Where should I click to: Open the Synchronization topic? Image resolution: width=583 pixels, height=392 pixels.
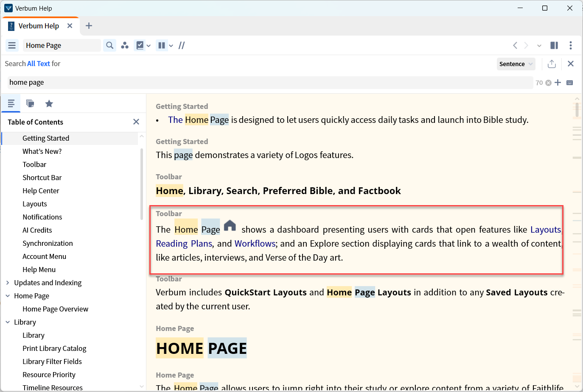48,243
